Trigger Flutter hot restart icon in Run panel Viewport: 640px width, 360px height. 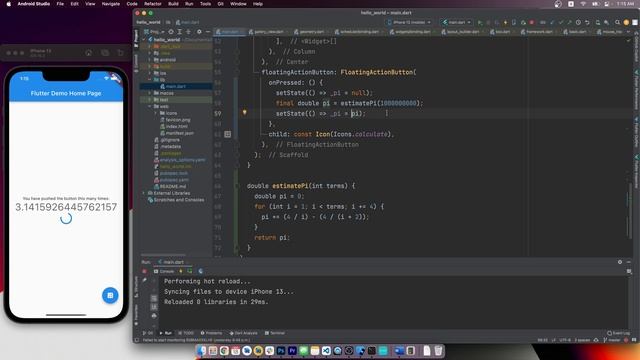(190, 271)
